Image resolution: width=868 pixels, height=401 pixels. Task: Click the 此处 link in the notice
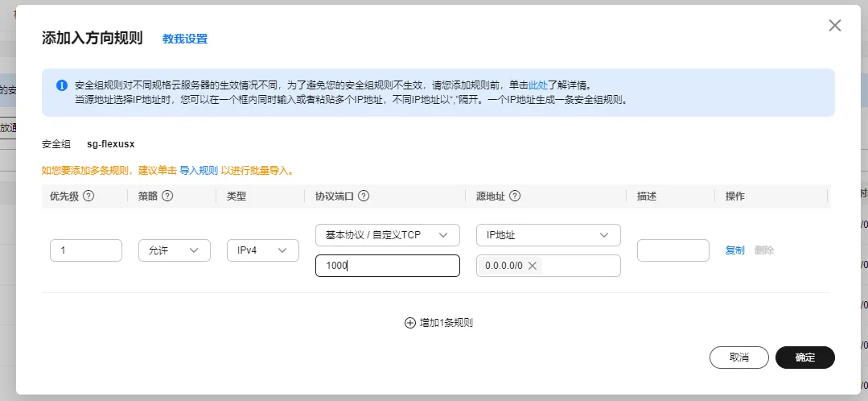coord(538,85)
